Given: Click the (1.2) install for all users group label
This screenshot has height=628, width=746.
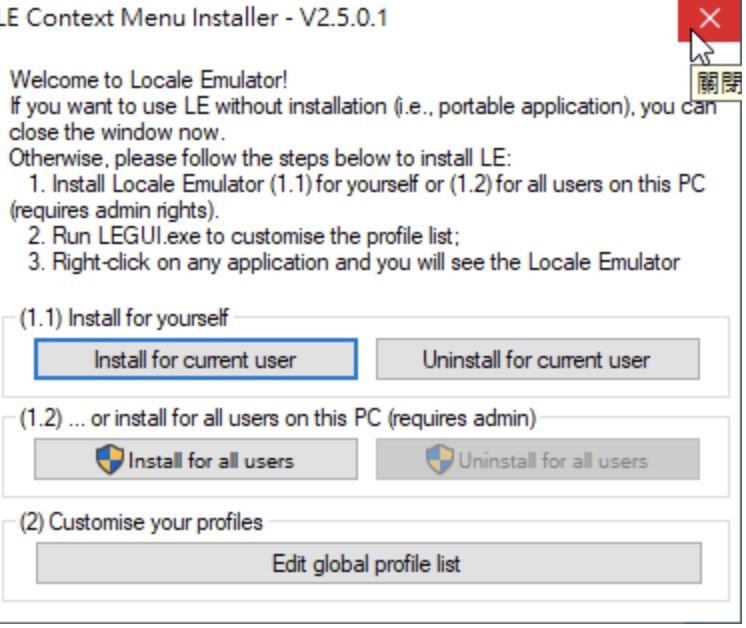Looking at the screenshot, I should [x=278, y=418].
